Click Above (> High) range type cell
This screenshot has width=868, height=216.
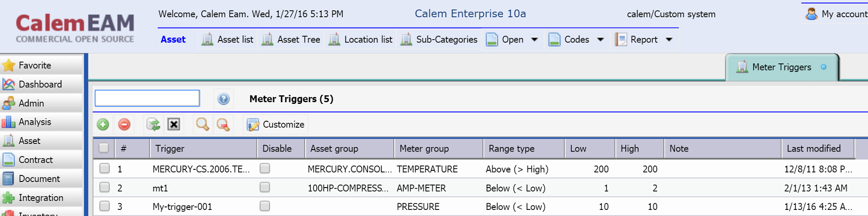coord(517,169)
